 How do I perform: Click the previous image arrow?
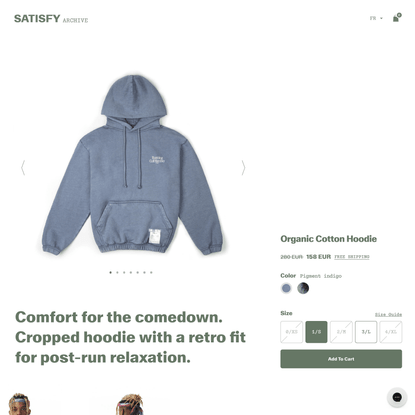[x=23, y=168]
